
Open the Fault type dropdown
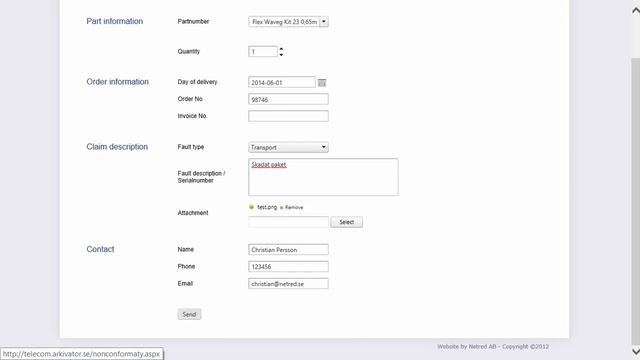coord(288,147)
